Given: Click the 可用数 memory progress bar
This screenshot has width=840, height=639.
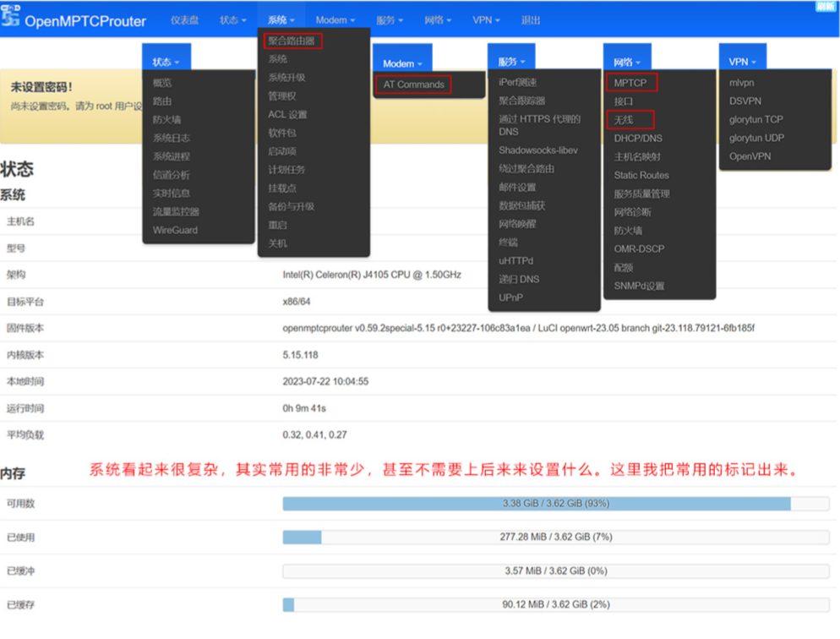Looking at the screenshot, I should click(x=556, y=504).
